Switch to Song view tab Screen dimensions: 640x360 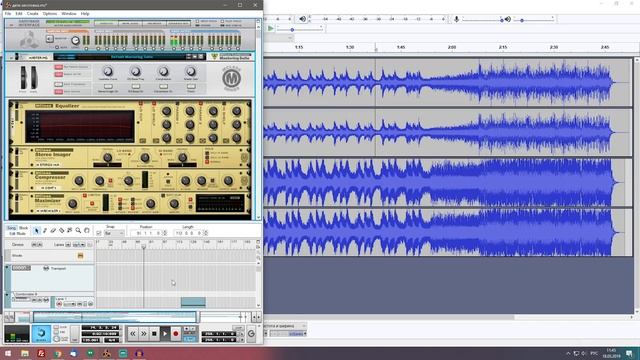(x=11, y=228)
